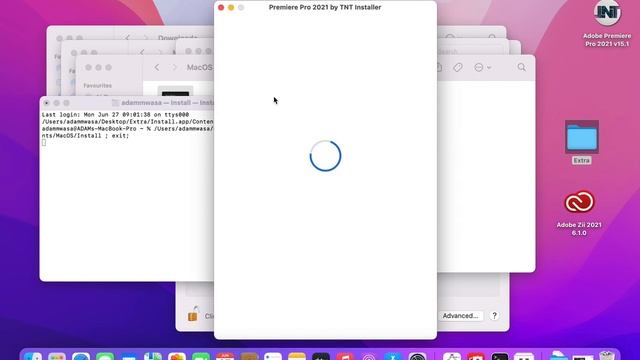
Task: Go back using the MacOS Finder back chevron
Action: [x=157, y=67]
